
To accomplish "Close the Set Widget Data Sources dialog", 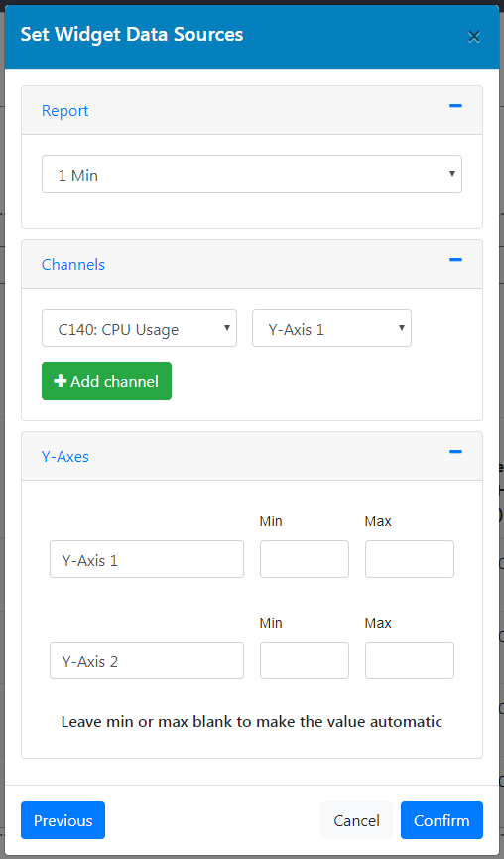I will [x=474, y=37].
